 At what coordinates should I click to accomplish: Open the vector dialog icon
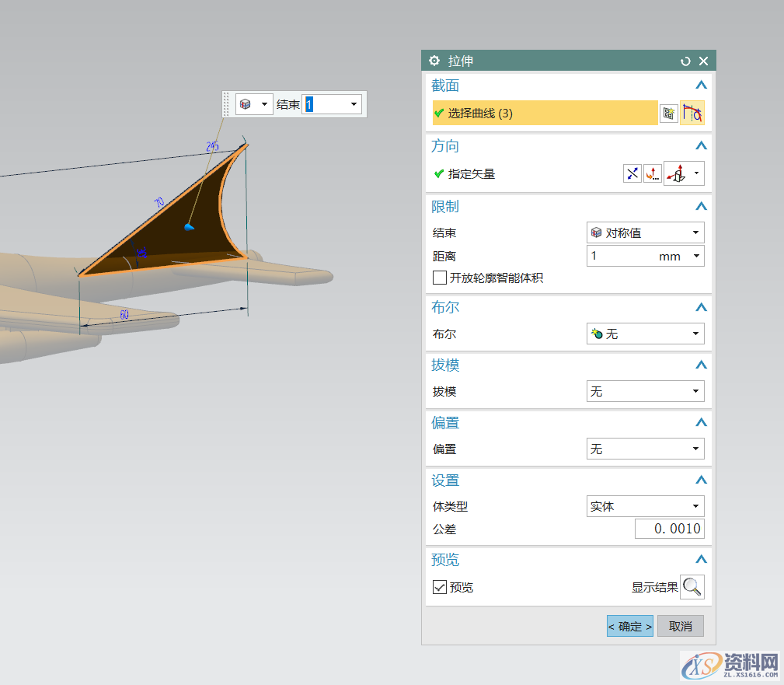[x=653, y=174]
